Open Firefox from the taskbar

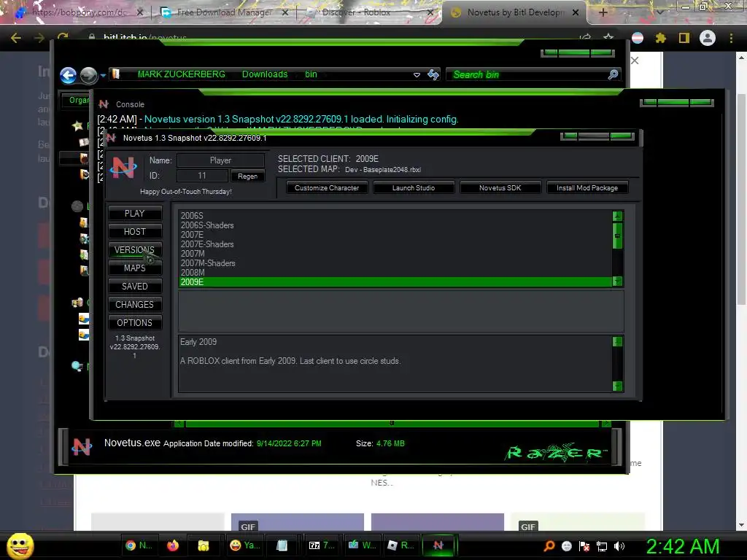(x=172, y=545)
